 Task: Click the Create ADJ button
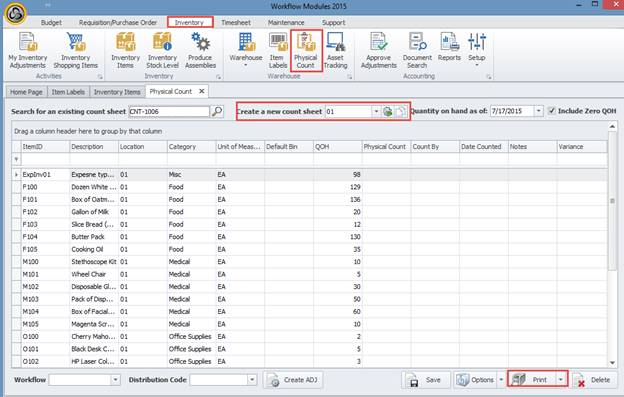click(293, 380)
